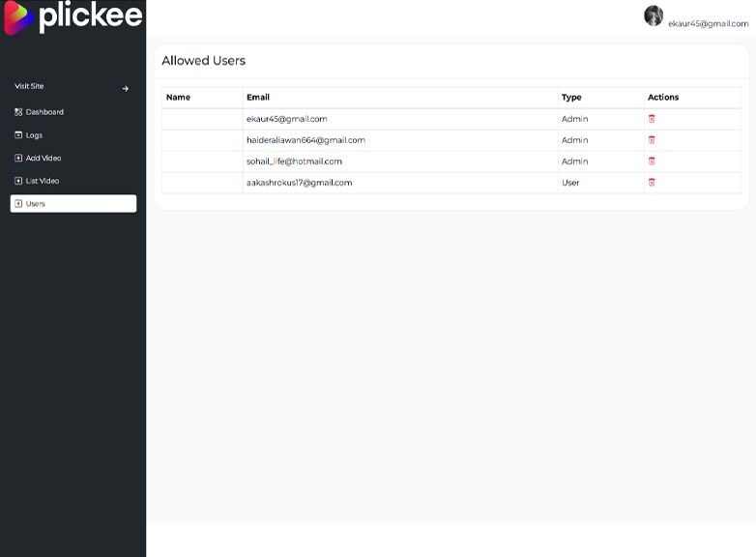This screenshot has height=557, width=756.
Task: Click the Plickee logo
Action: coord(73,17)
